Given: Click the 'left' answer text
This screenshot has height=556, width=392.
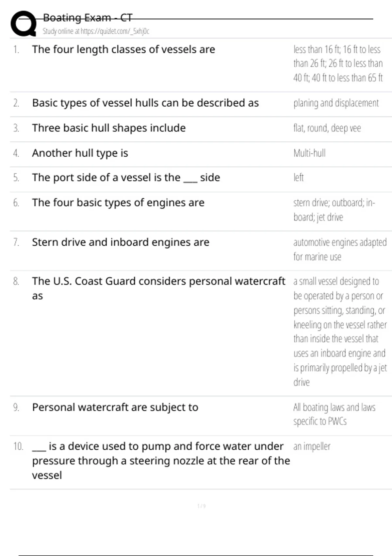Looking at the screenshot, I should pos(298,178).
